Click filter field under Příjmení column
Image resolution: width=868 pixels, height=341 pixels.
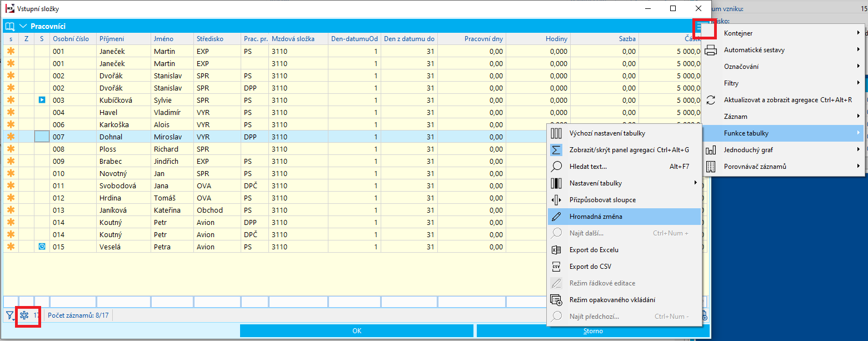pyautogui.click(x=123, y=302)
